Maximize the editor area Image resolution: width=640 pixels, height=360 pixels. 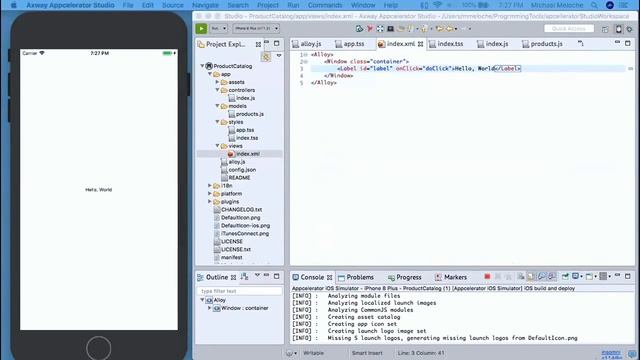coord(628,43)
